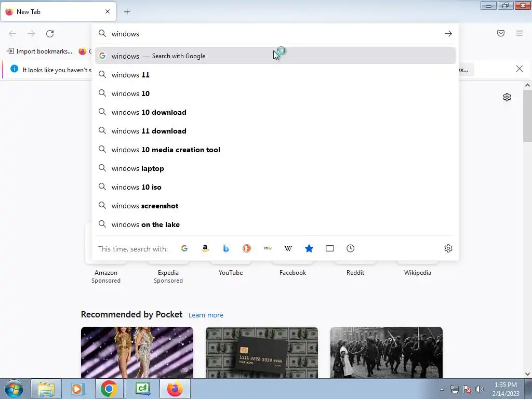The image size is (532, 399).
Task: Open Action Center flag icon
Action: (467, 389)
